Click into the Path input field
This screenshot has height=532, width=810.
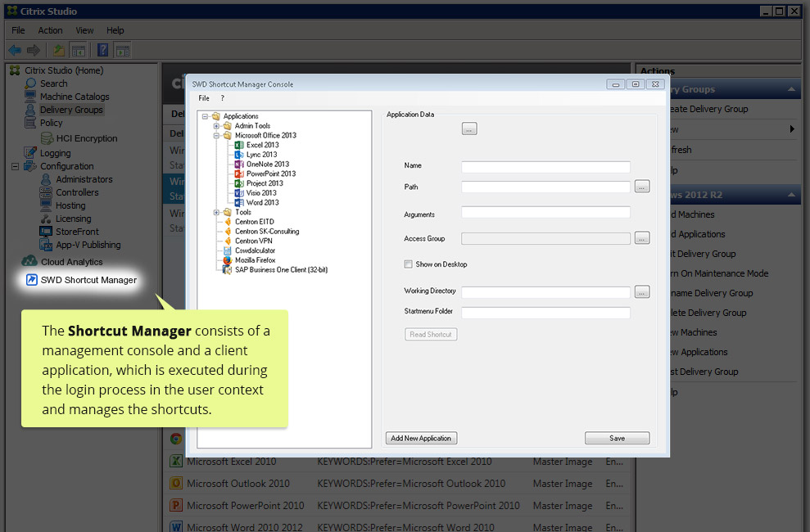coord(545,187)
